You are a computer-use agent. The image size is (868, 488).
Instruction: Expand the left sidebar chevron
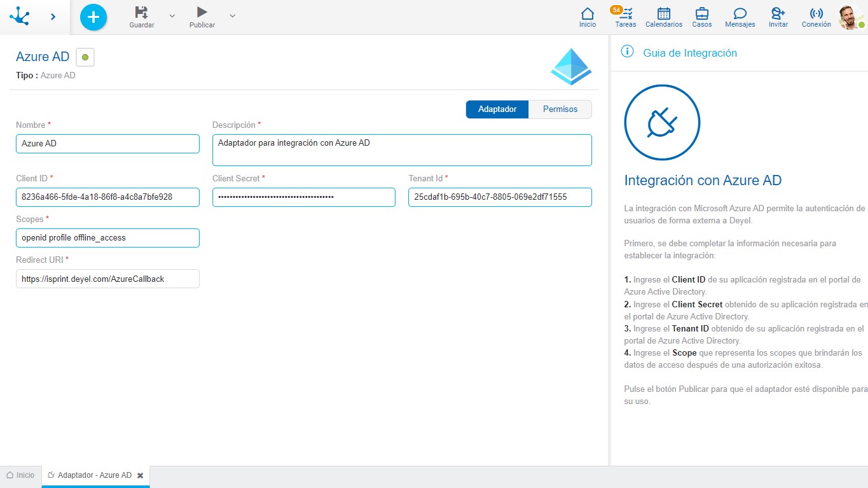tap(53, 17)
